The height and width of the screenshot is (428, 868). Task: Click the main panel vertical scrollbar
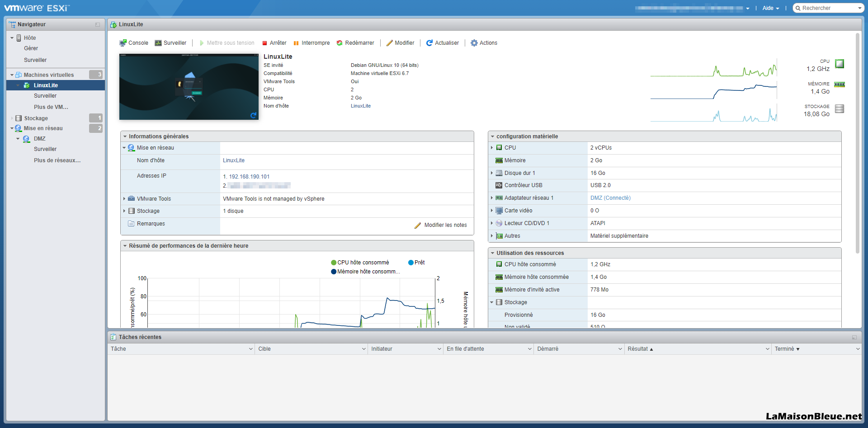point(858,143)
